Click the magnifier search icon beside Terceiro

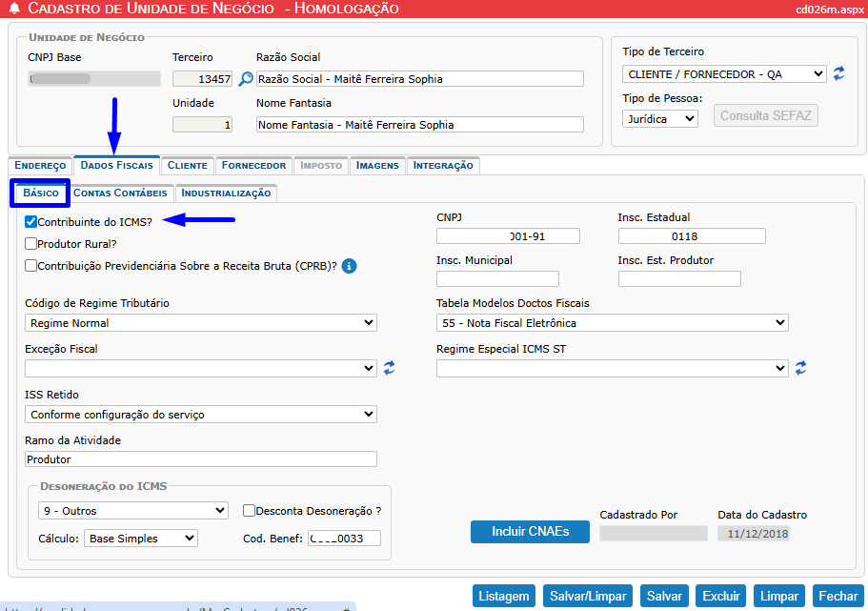click(x=246, y=79)
